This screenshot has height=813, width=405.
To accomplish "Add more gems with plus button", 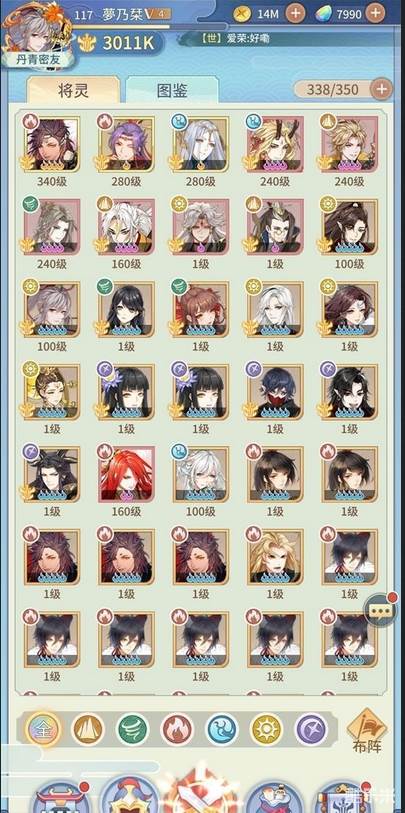I will (x=375, y=13).
